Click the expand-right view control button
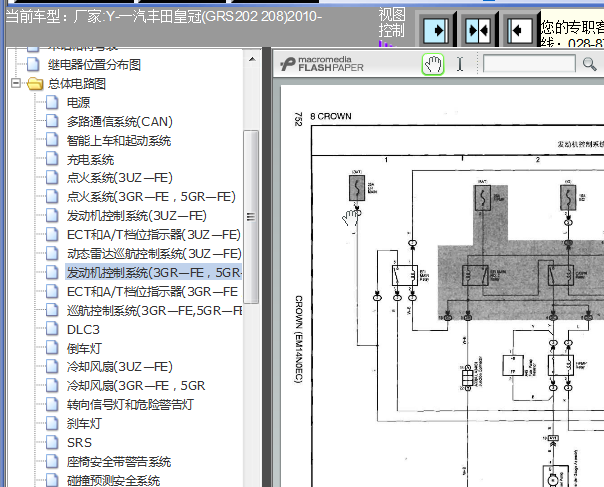This screenshot has width=604, height=487. pos(436,30)
